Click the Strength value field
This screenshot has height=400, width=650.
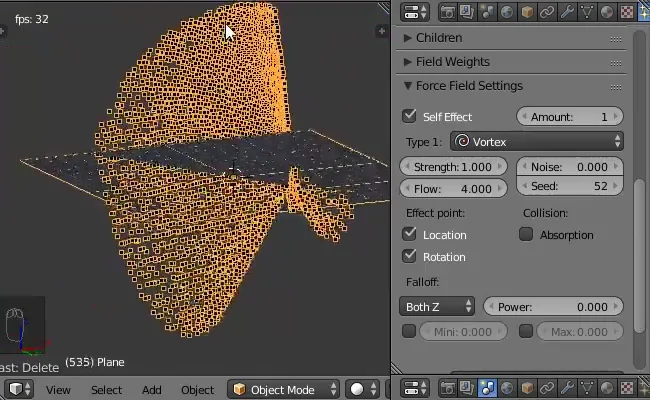454,167
